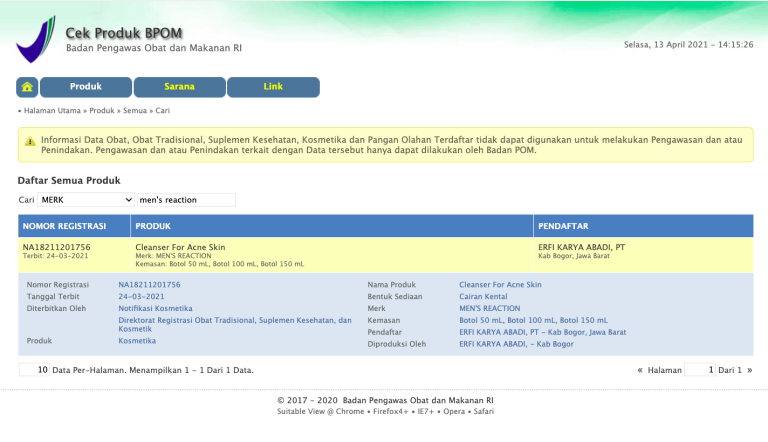Click the Notifikasi Kosmetika link
The height and width of the screenshot is (442, 768).
[x=155, y=308]
